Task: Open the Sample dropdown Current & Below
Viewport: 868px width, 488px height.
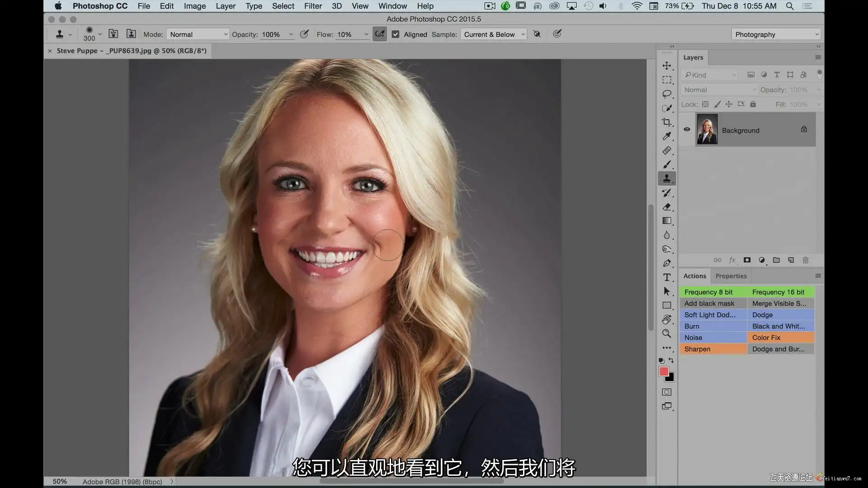Action: point(494,34)
